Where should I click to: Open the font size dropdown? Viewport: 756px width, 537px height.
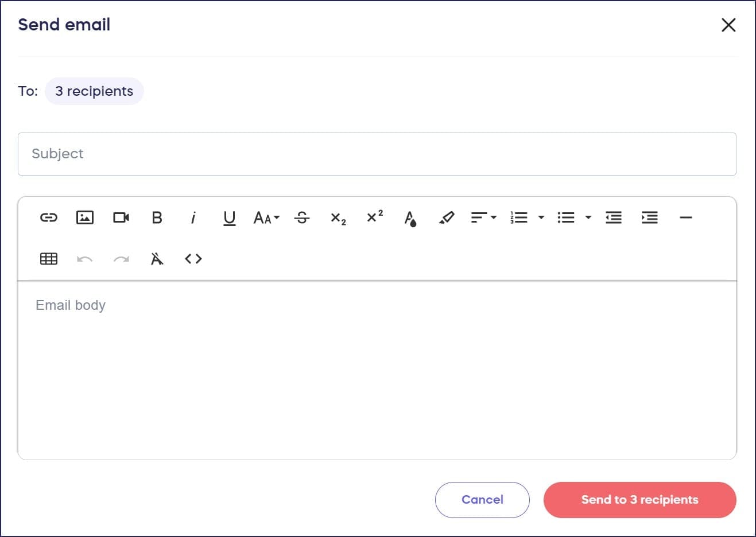(266, 217)
